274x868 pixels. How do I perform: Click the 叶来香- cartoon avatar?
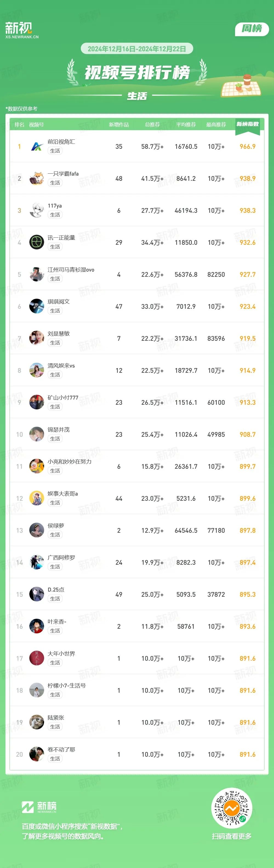tap(37, 627)
